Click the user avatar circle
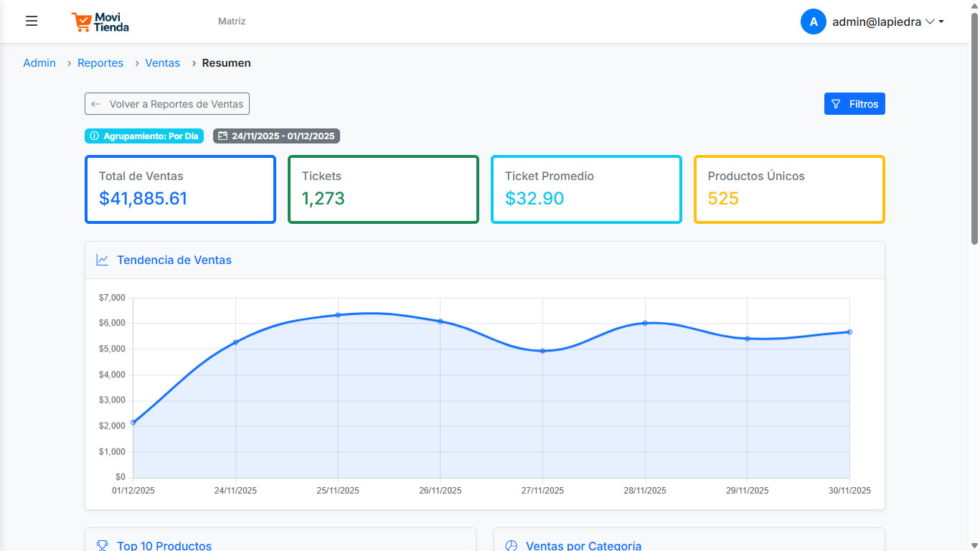980x551 pixels. click(813, 22)
